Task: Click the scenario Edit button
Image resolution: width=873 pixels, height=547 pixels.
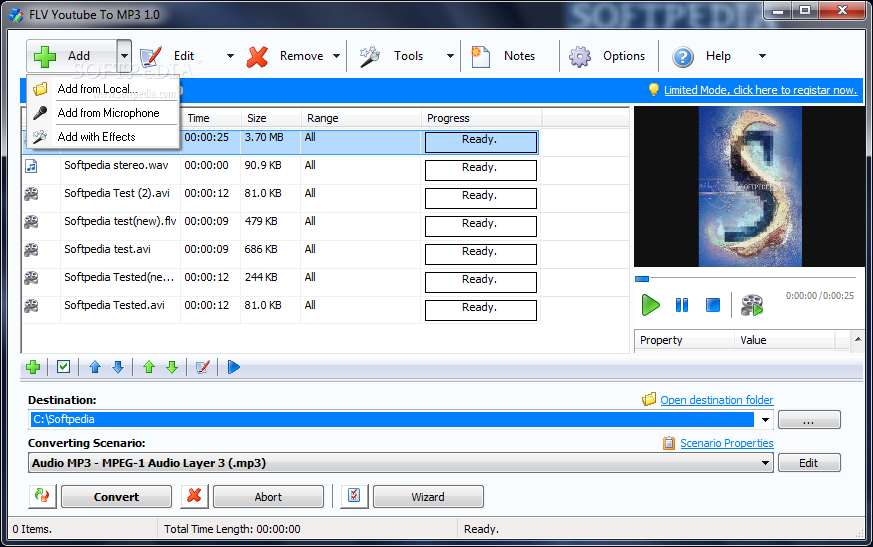Action: tap(809, 463)
